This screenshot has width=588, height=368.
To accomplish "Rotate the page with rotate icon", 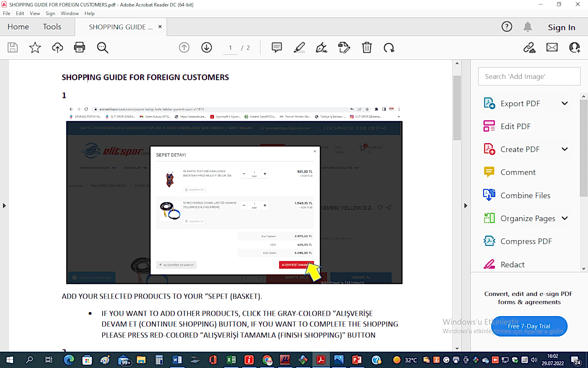I will (x=389, y=47).
